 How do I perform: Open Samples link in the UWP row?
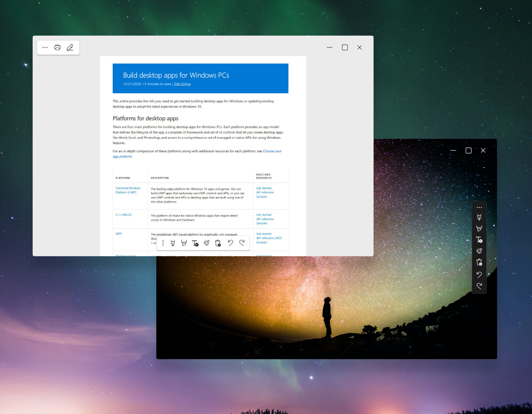coord(262,197)
